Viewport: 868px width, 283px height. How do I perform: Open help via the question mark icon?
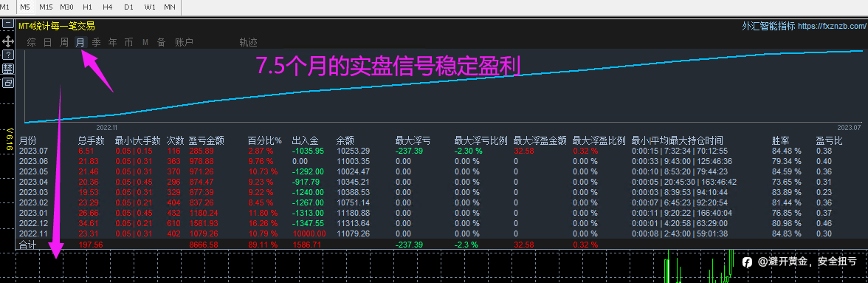(7, 54)
